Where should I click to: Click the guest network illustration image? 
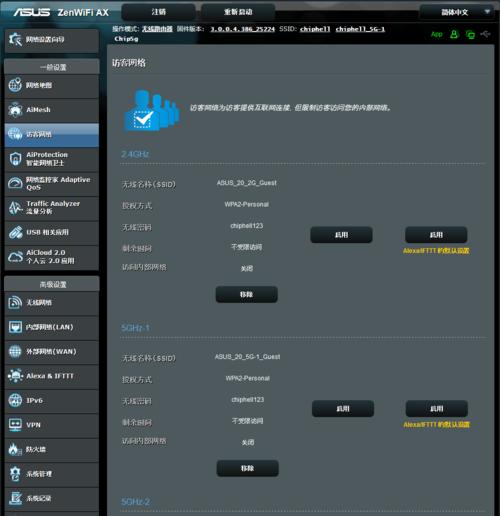point(152,110)
